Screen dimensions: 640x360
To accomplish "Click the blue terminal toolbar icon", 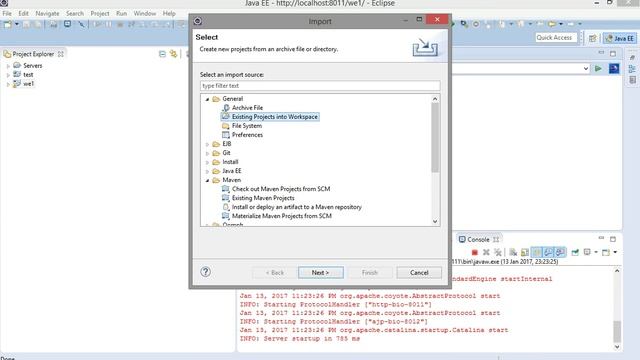I will coord(67,24).
